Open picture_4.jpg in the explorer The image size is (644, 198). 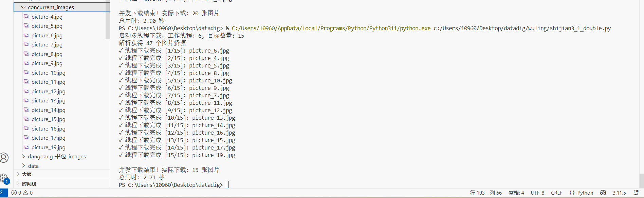(47, 17)
